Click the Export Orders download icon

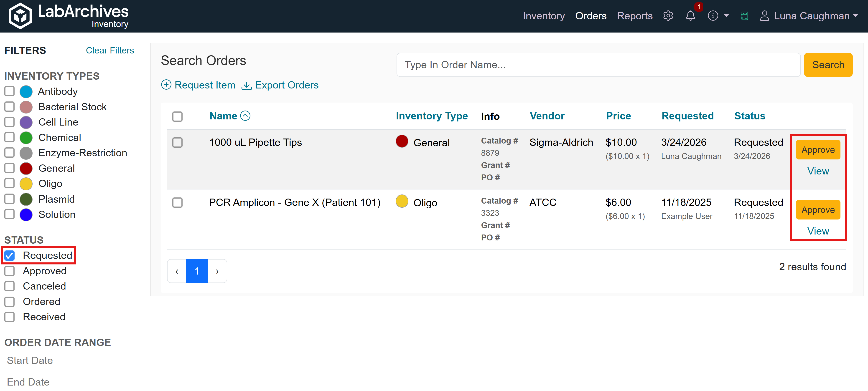246,85
